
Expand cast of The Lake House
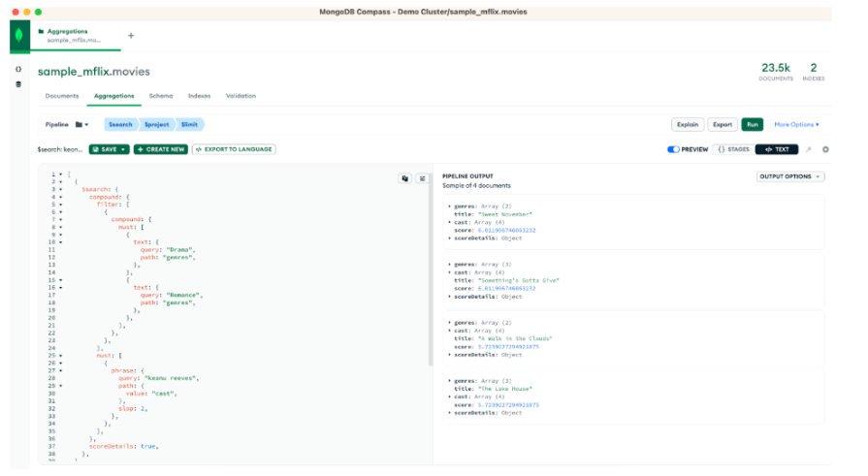(449, 397)
